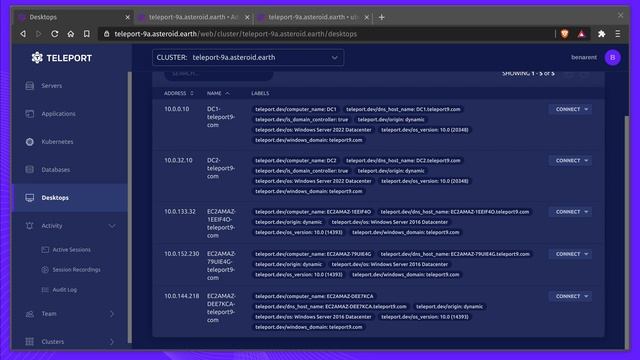Click the Servers sidebar icon

(30, 86)
